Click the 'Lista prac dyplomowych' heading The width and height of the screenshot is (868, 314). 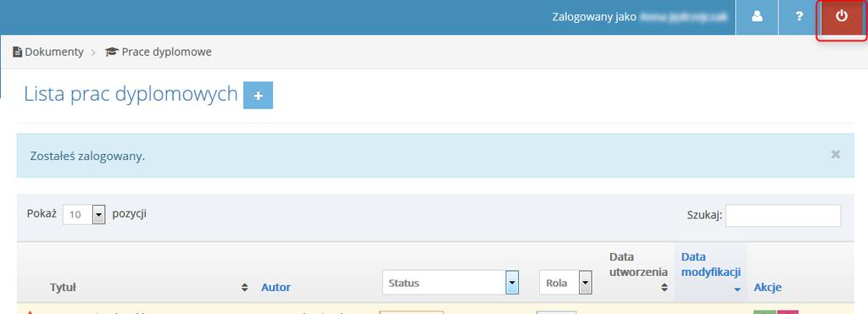[x=131, y=94]
